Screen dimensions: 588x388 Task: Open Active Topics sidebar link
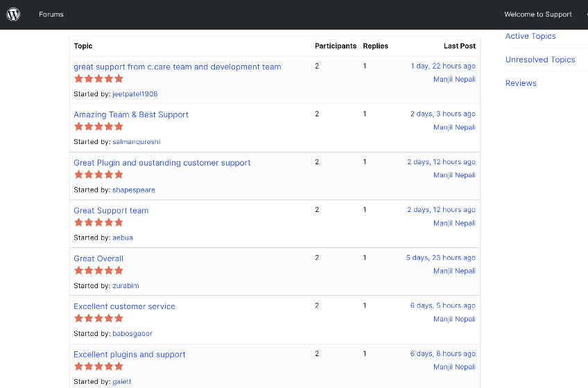click(530, 36)
